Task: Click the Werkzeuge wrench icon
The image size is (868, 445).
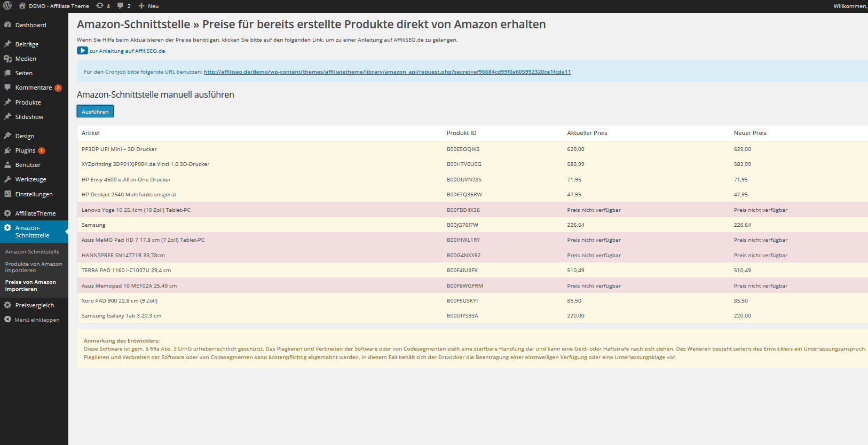Action: tap(7, 179)
